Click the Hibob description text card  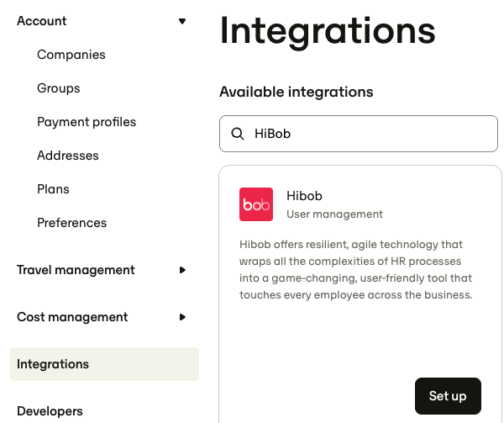tap(355, 270)
